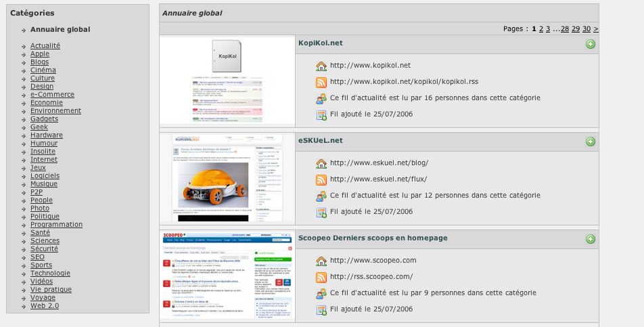Open the Apple category
This screenshot has width=644, height=327.
40,53
